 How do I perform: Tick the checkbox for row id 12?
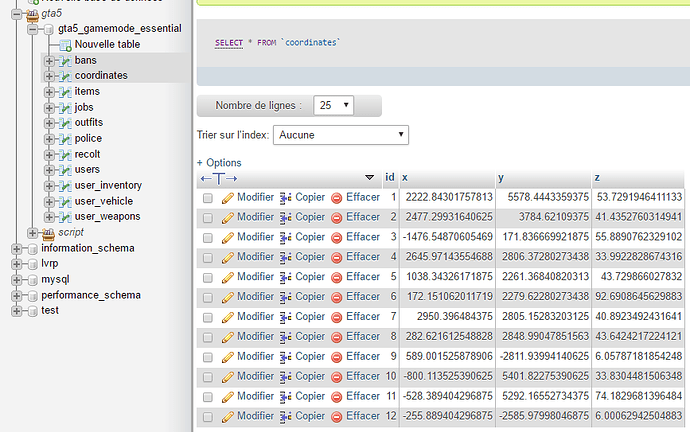208,417
